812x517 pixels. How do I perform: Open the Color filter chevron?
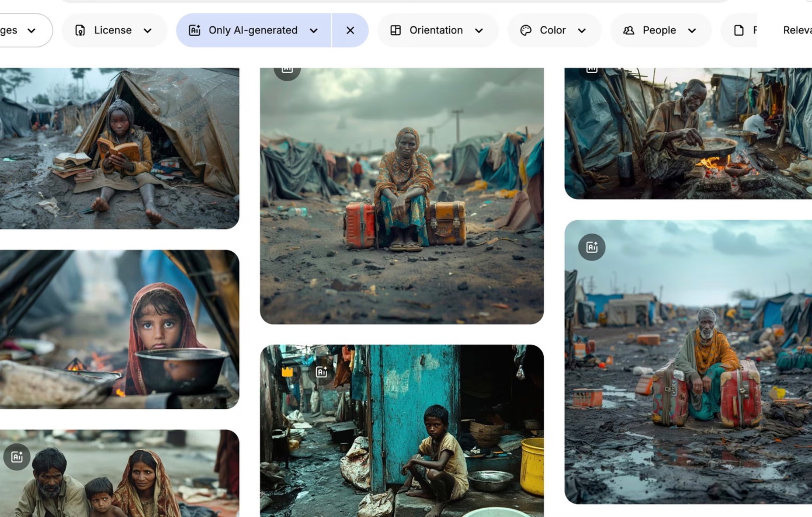coord(582,30)
